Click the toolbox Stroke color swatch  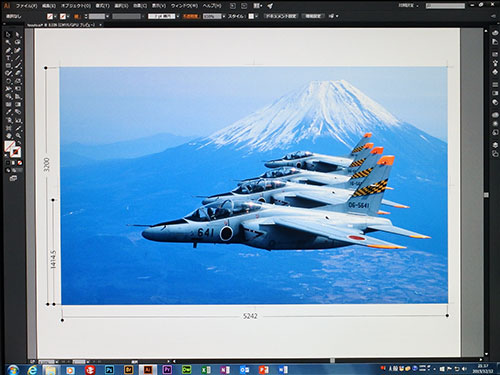15,152
